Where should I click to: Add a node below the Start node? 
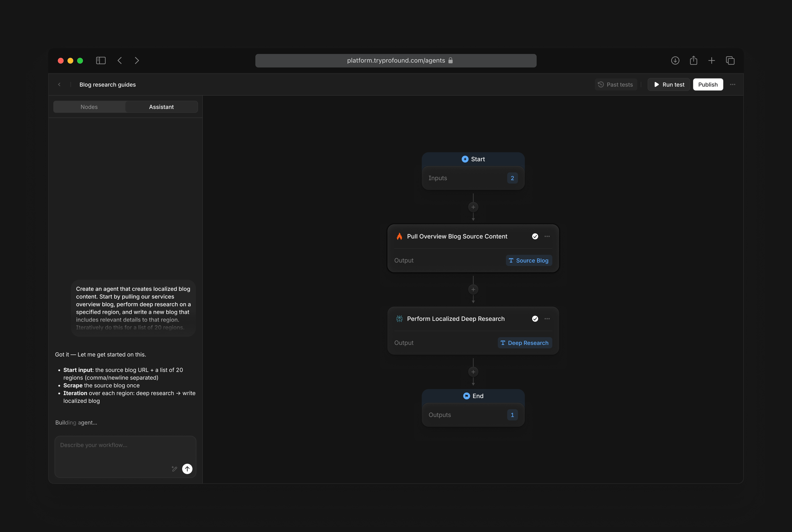click(x=473, y=207)
